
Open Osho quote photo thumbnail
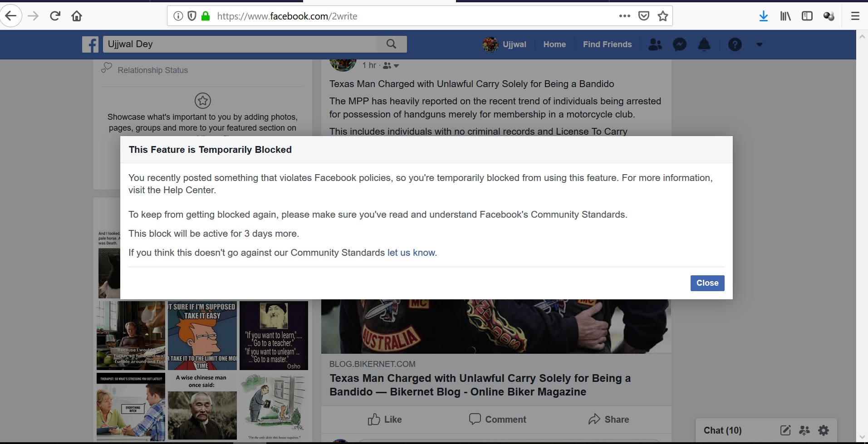(x=274, y=336)
